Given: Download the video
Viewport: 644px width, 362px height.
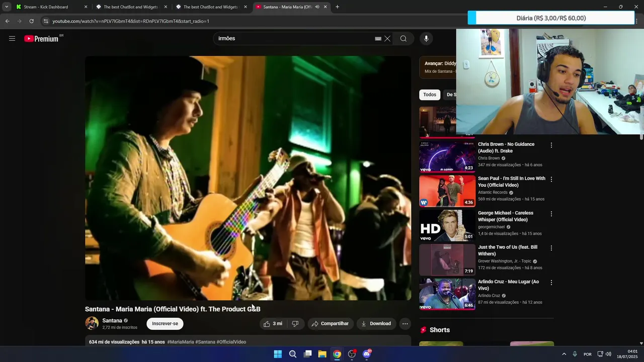Looking at the screenshot, I should click(376, 324).
